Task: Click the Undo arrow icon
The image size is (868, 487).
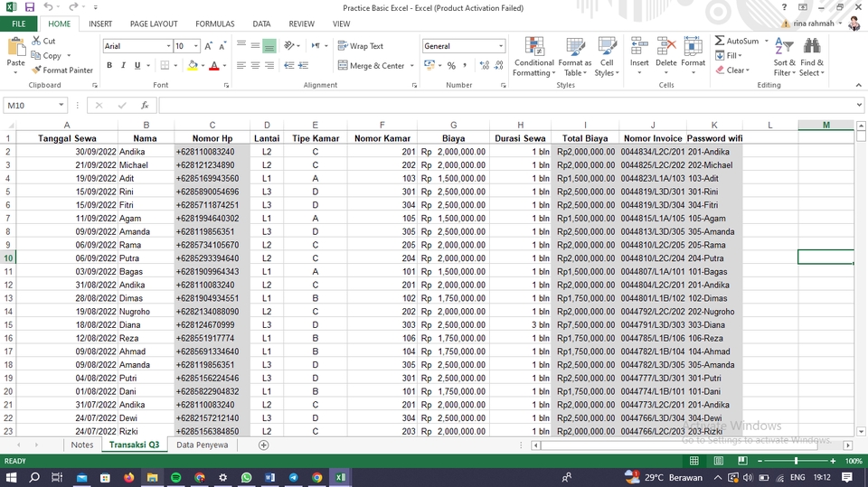Action: tap(49, 7)
